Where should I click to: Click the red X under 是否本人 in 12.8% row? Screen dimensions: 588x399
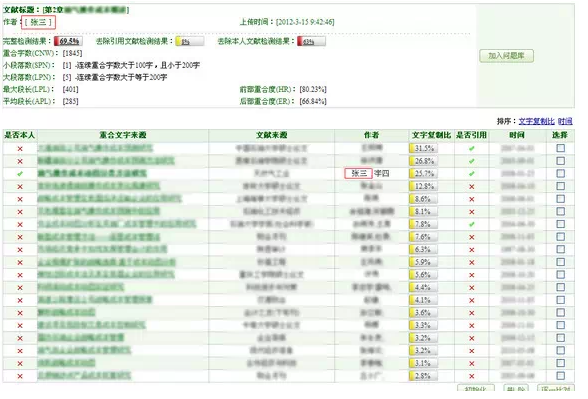[20, 187]
